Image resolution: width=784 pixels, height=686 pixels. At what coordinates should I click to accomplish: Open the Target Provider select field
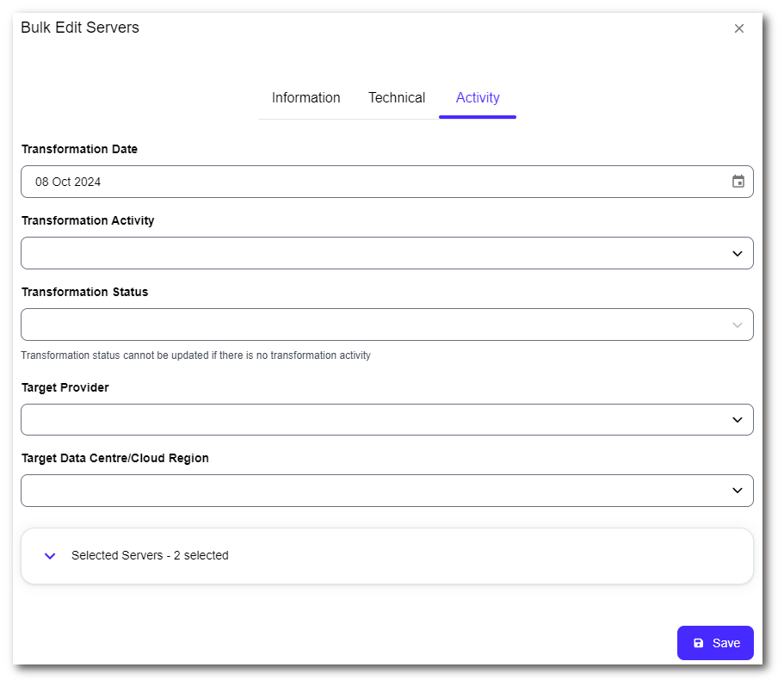pyautogui.click(x=370, y=420)
